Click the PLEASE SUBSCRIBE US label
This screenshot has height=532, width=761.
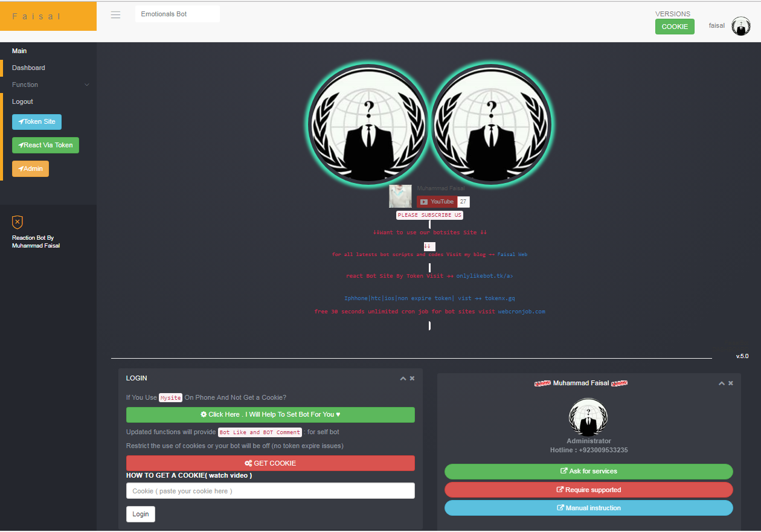tap(429, 215)
